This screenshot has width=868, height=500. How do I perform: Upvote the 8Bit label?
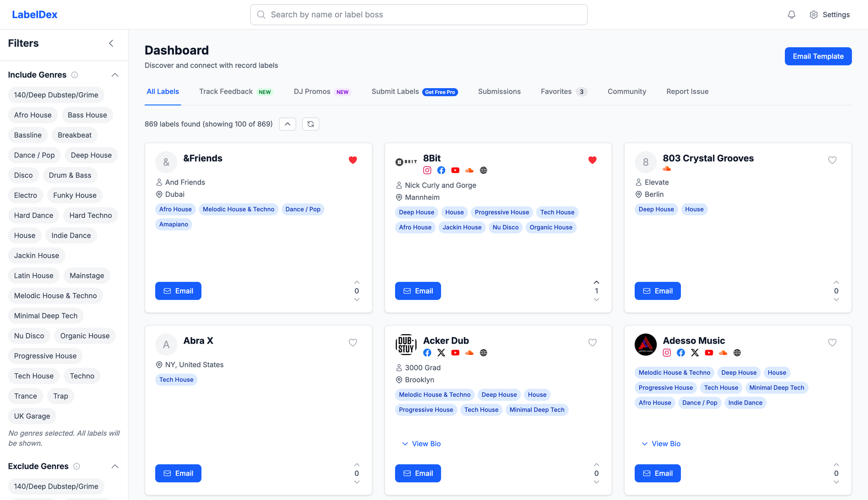point(596,282)
